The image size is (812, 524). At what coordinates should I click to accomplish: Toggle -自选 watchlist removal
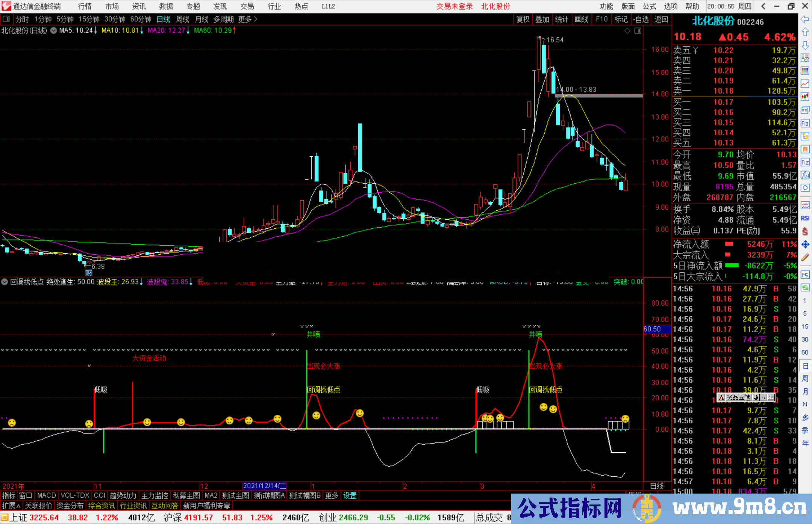(641, 19)
